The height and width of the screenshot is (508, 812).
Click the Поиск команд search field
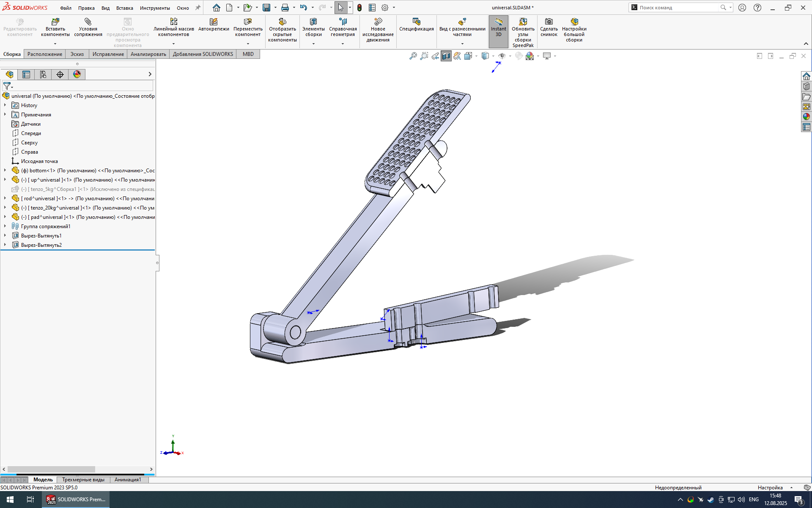click(x=680, y=8)
